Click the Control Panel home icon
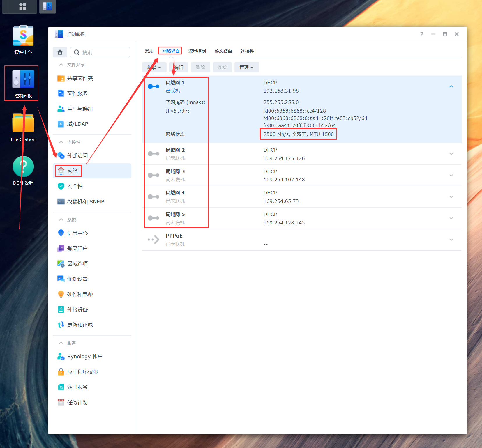This screenshot has height=448, width=482. [x=60, y=52]
